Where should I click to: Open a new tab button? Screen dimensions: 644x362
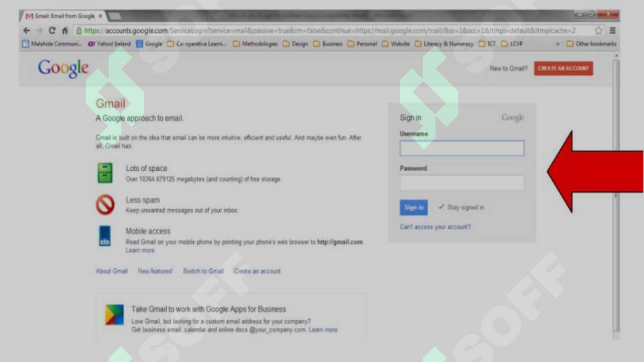(115, 16)
